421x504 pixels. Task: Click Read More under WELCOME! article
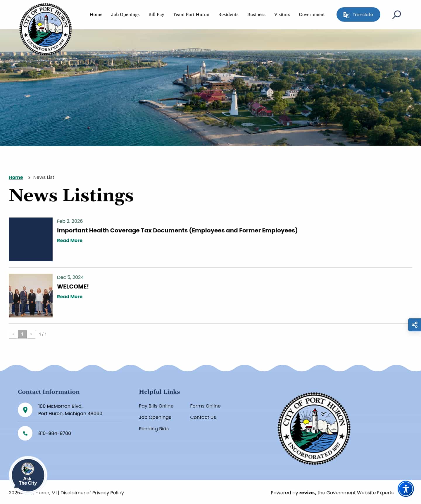[70, 296]
